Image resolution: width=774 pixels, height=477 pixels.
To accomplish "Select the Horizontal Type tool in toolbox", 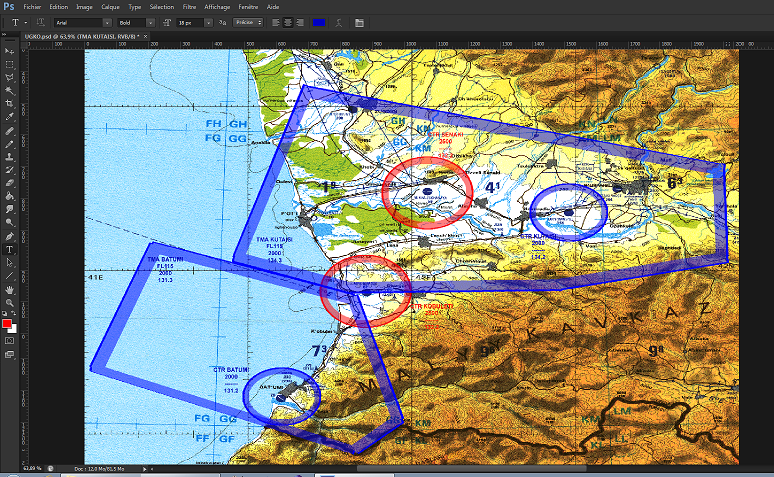I will [9, 250].
